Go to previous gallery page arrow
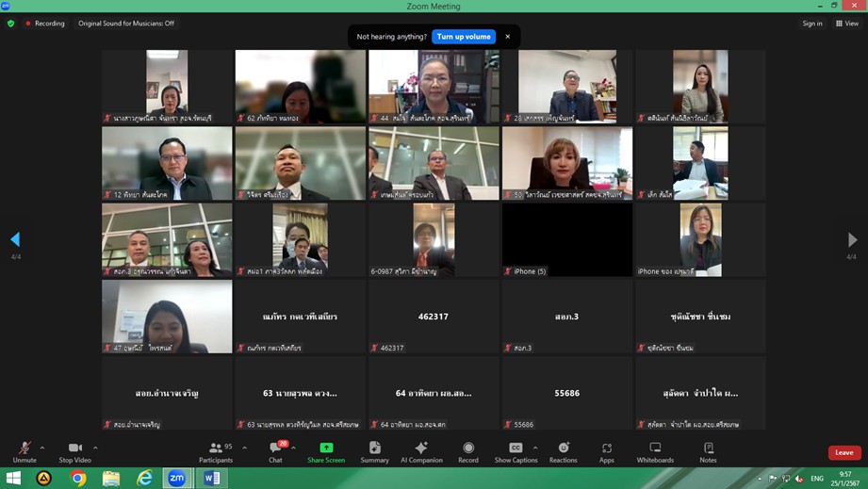The width and height of the screenshot is (868, 489). coord(15,239)
